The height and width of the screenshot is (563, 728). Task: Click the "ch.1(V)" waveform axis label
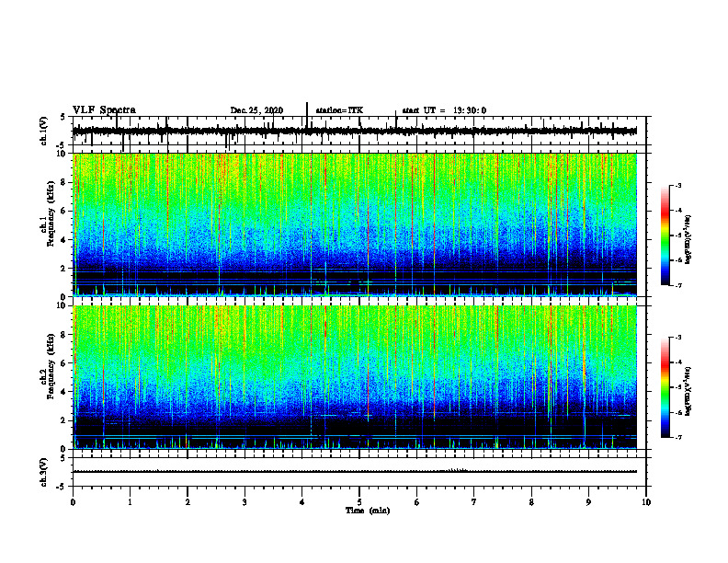click(x=44, y=131)
